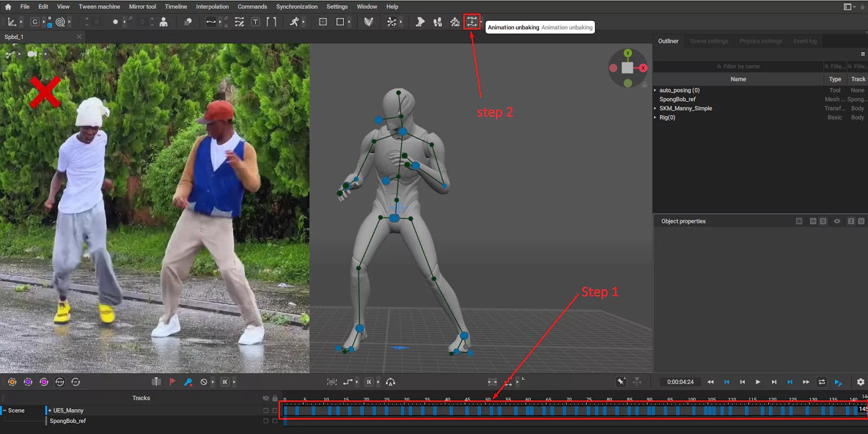Open the Synchronization menu
Viewport: 868px width, 434px height.
[297, 7]
